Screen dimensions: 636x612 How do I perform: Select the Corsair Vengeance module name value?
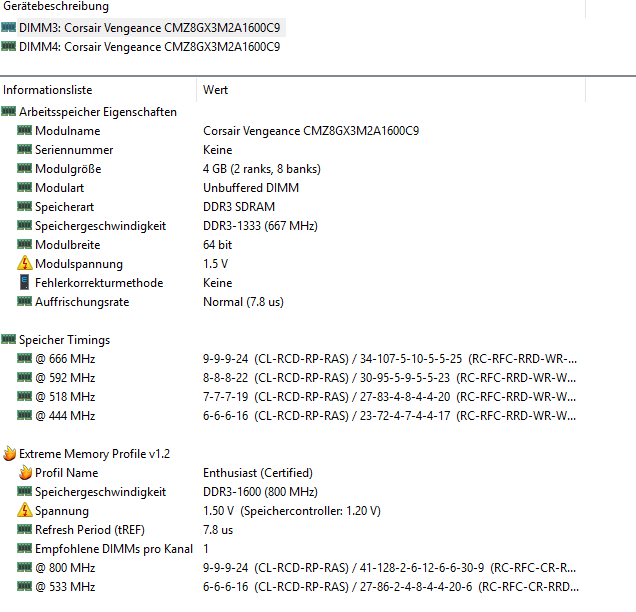tap(311, 131)
